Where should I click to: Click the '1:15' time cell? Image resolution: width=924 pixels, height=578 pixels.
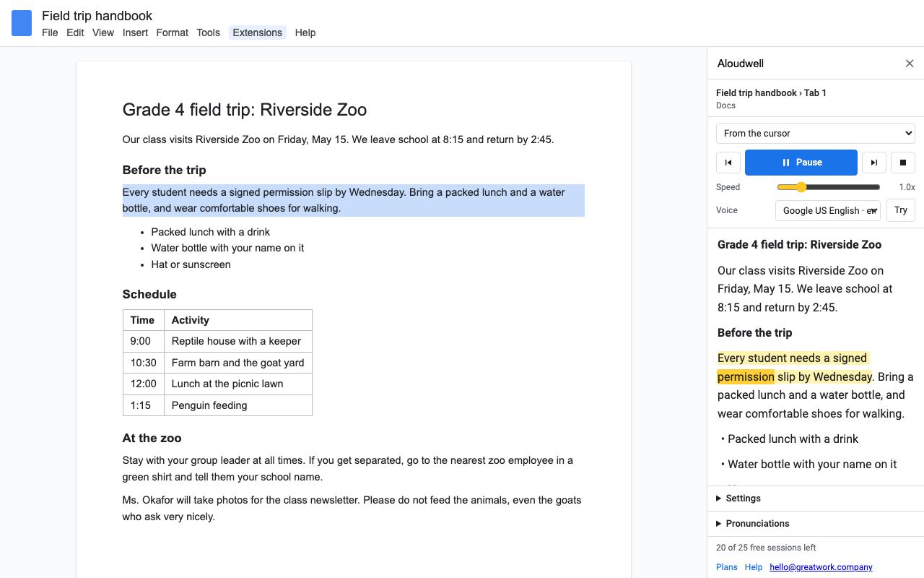144,405
